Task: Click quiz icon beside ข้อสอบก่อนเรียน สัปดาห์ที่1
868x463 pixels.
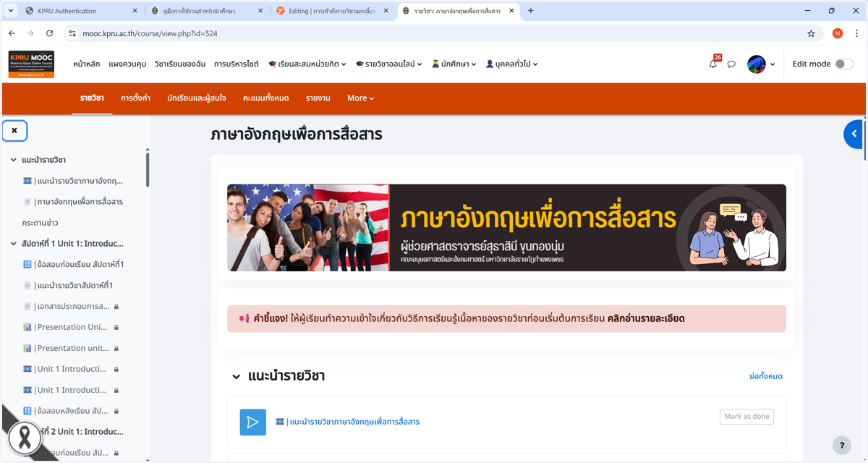Action: point(27,265)
